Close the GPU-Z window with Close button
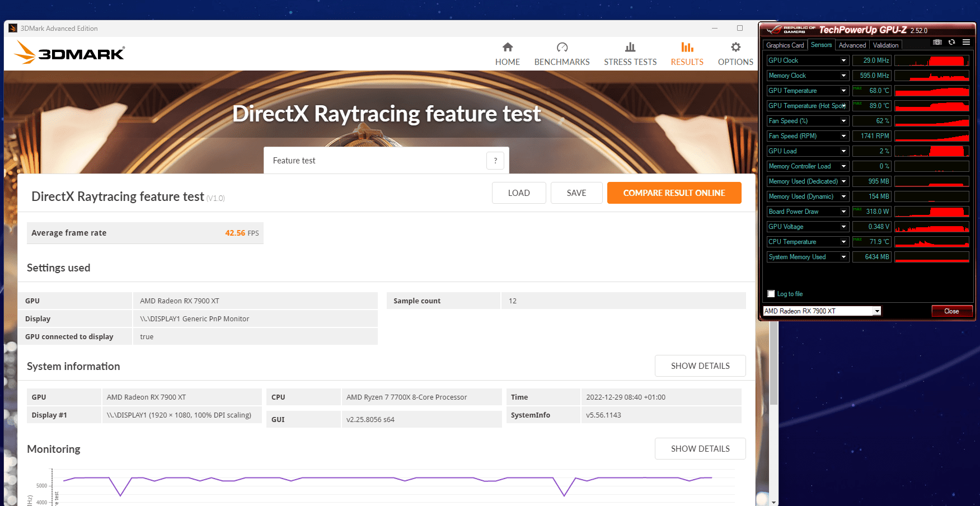This screenshot has width=980, height=506. click(x=951, y=311)
